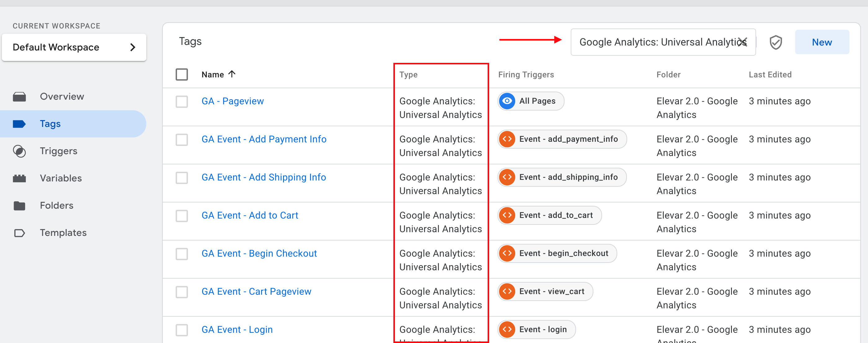Select checkbox for GA Event - Begin Checkout
This screenshot has width=868, height=343.
(182, 254)
